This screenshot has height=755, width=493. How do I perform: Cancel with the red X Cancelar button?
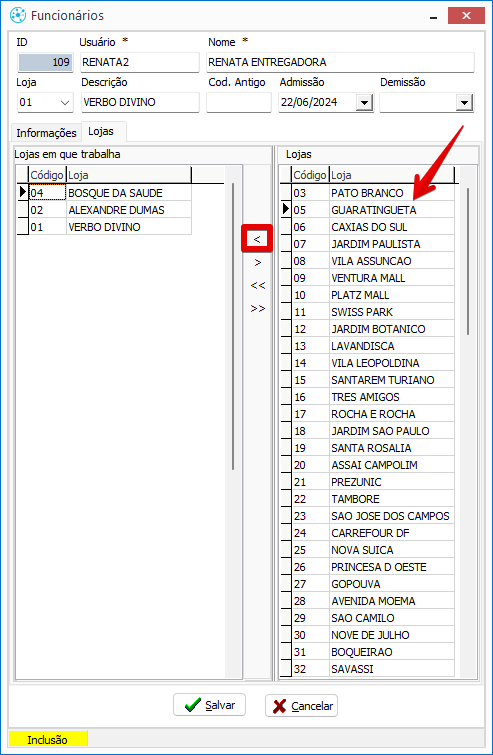pos(301,706)
